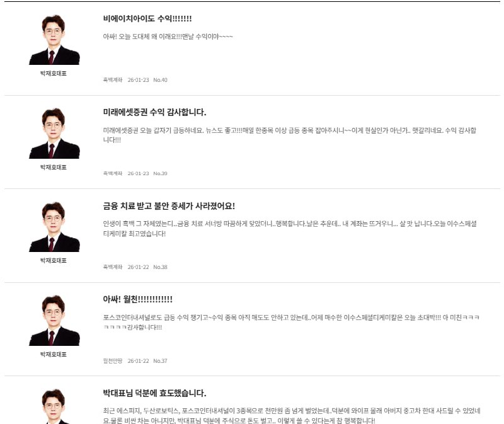Click the partial profile photo of the last post
The width and height of the screenshot is (504, 424).
(54, 406)
